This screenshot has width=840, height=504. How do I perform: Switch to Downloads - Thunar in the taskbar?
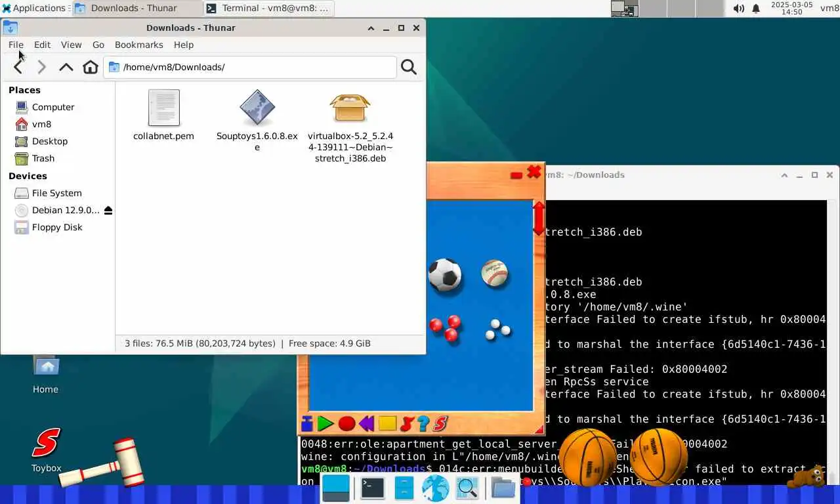(135, 8)
